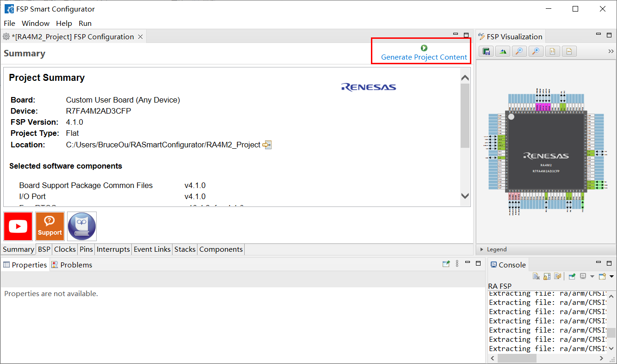This screenshot has height=364, width=617.
Task: Pin the Properties view to selection
Action: coord(446,264)
